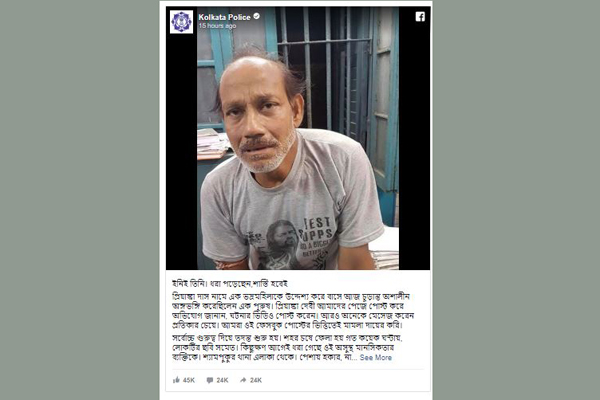
Task: Click the Facebook logo icon on the post
Action: tap(420, 16)
